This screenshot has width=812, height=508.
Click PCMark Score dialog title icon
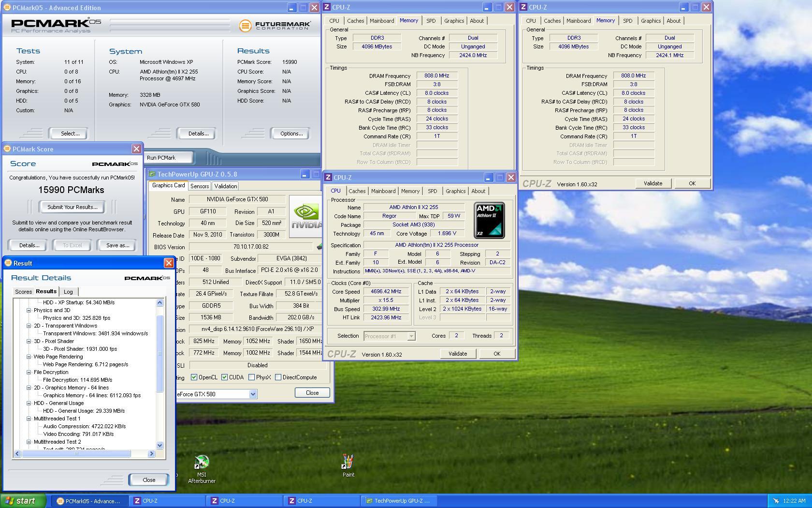(7, 149)
